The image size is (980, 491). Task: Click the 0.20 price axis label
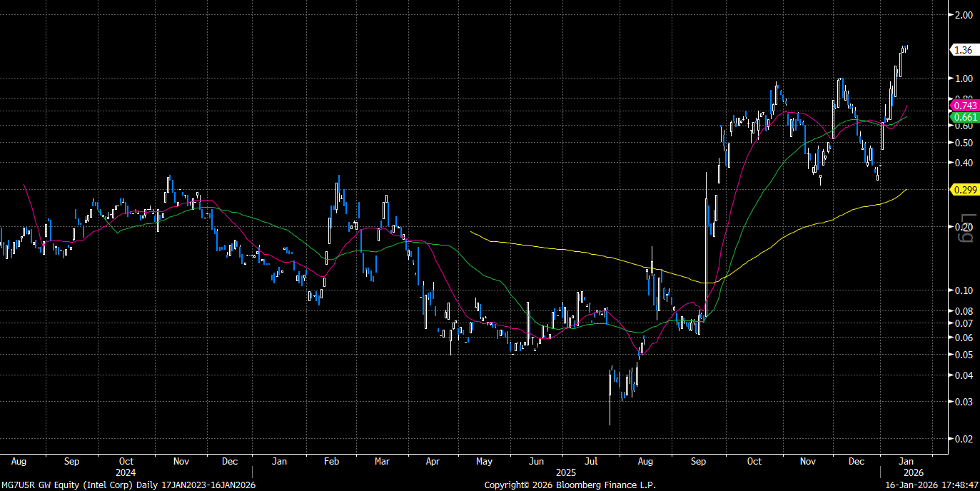pos(964,227)
